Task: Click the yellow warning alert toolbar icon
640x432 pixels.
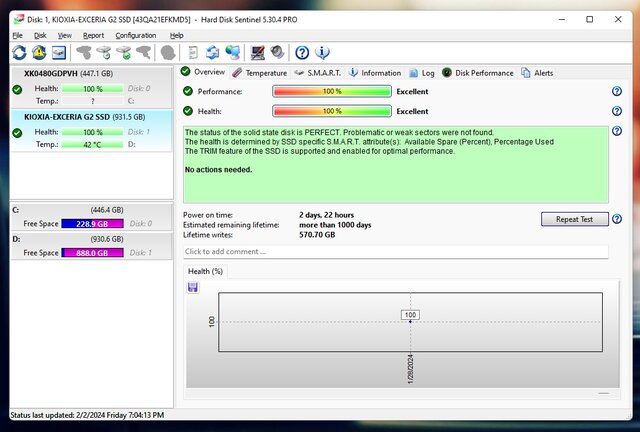Action: (x=38, y=52)
